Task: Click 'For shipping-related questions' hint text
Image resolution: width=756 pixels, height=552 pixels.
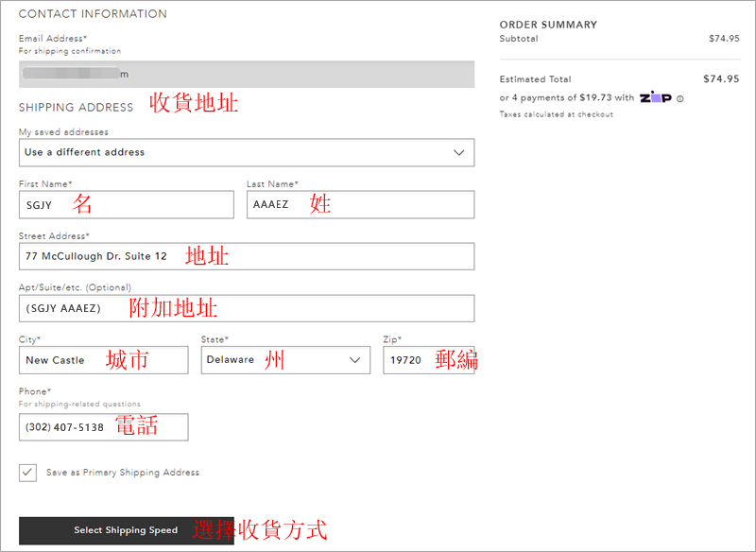Action: coord(79,404)
